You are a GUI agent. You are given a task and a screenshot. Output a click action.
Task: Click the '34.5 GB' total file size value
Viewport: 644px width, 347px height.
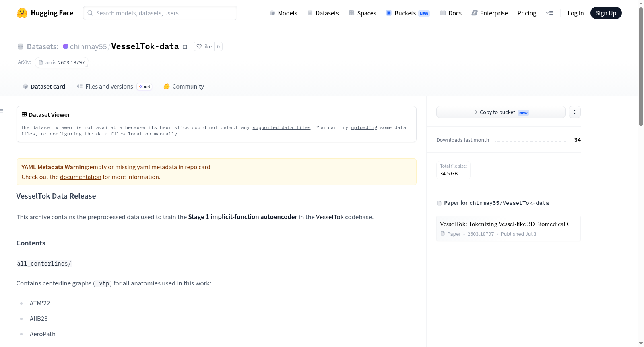coord(448,174)
